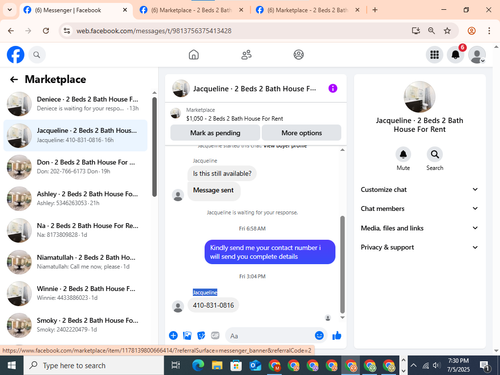Image resolution: width=500 pixels, height=375 pixels.
Task: Expand Chat members section
Action: pos(419,209)
